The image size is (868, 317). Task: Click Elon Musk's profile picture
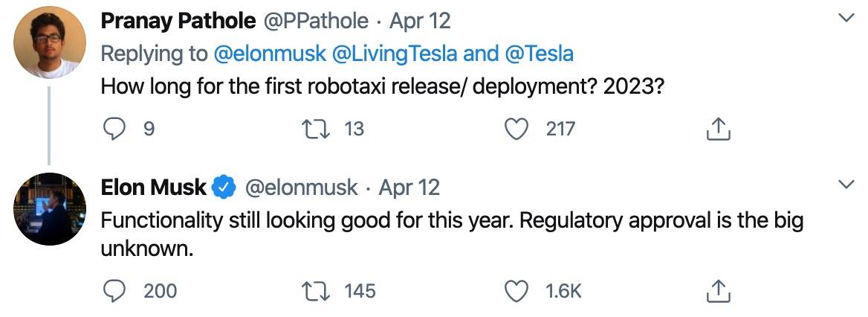tap(49, 209)
